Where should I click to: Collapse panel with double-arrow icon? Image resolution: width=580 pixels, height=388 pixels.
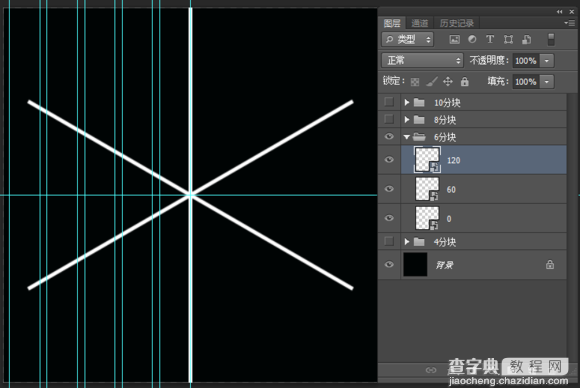coord(559,12)
